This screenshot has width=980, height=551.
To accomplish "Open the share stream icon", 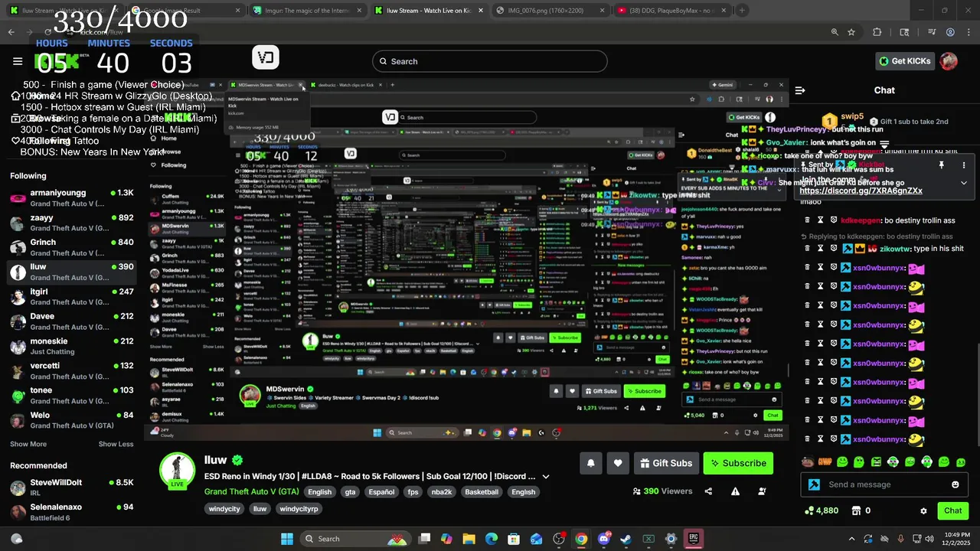I will [708, 491].
